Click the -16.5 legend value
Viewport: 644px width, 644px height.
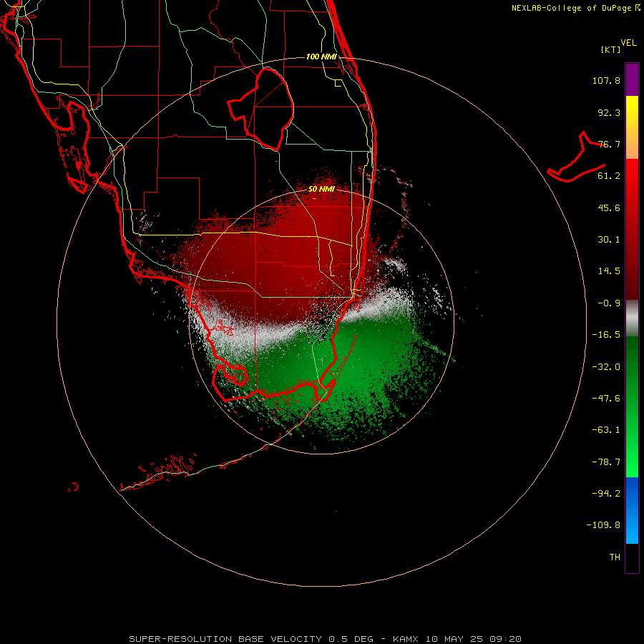[606, 335]
